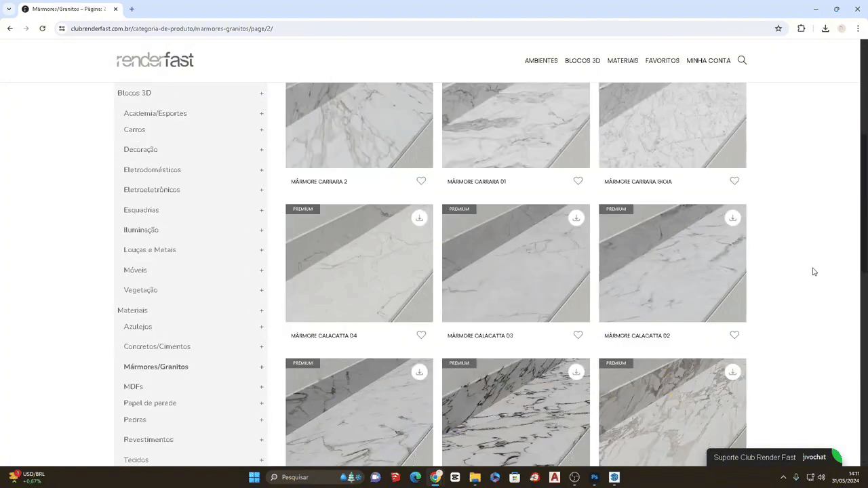Open the AMBIENTES menu item
Screen dimensions: 868x488
pos(540,61)
